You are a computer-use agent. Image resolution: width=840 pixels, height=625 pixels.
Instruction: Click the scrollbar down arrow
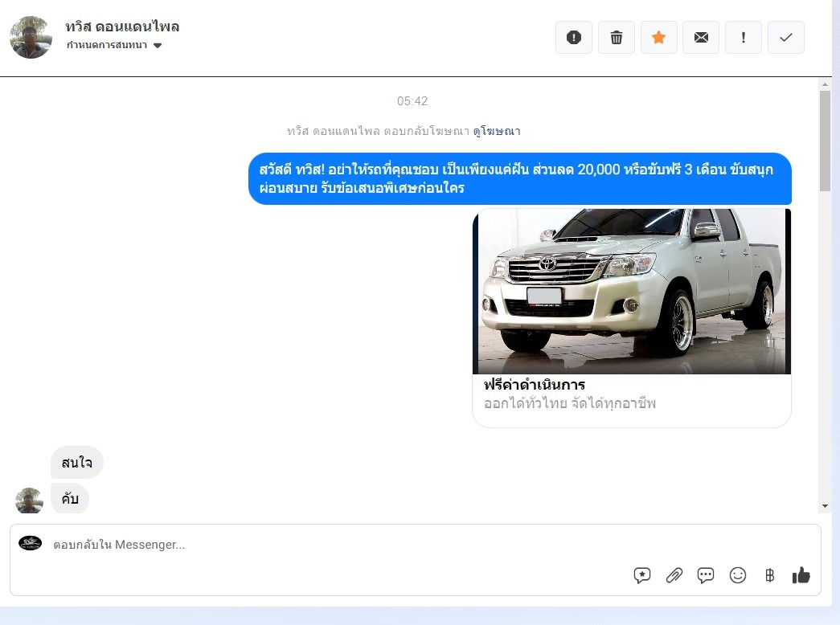[x=825, y=506]
